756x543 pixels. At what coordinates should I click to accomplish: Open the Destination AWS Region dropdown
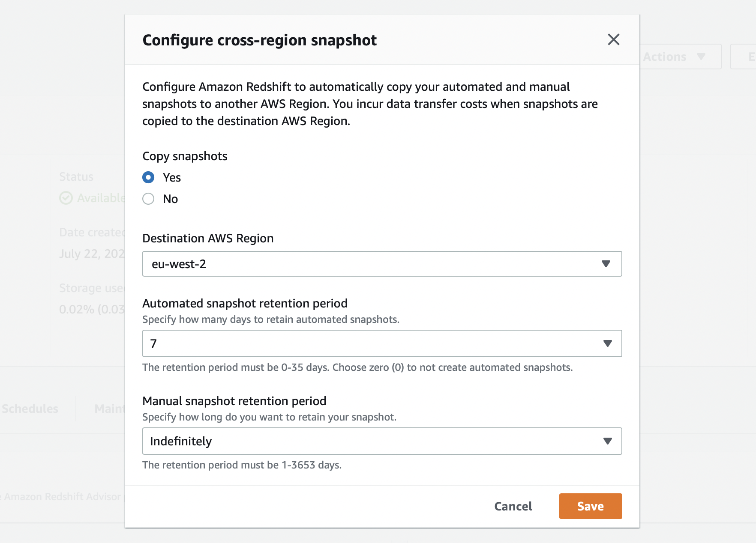pos(382,264)
